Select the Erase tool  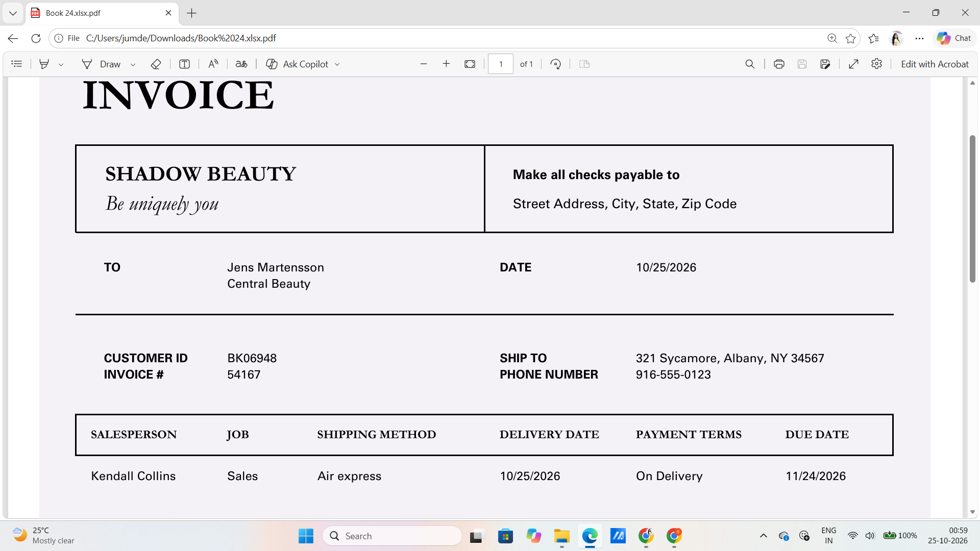point(156,64)
